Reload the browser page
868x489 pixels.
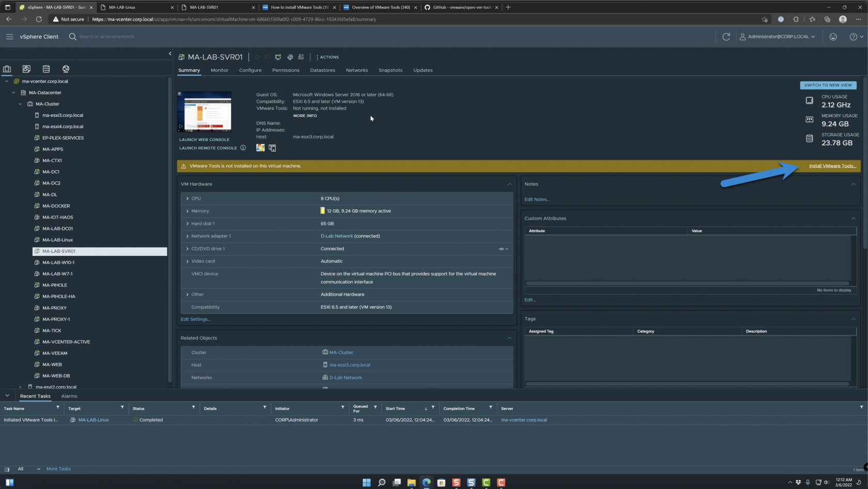[39, 19]
